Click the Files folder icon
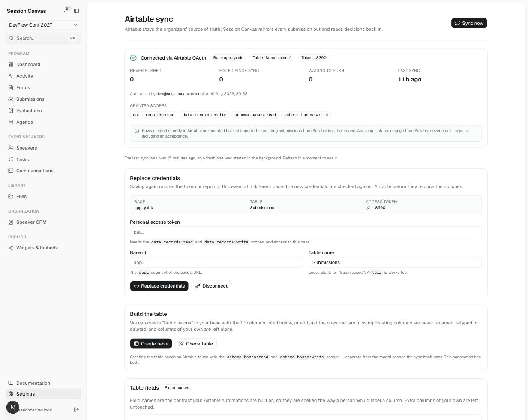The width and height of the screenshot is (528, 420). click(x=11, y=196)
